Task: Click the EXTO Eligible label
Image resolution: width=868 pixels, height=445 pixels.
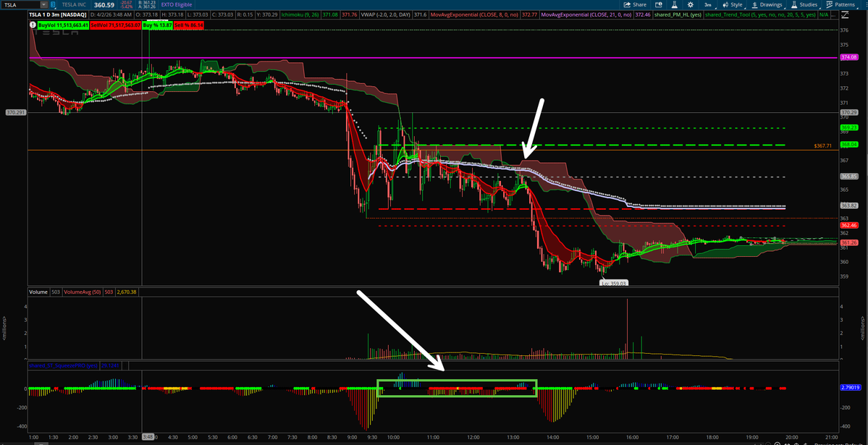Action: click(177, 4)
